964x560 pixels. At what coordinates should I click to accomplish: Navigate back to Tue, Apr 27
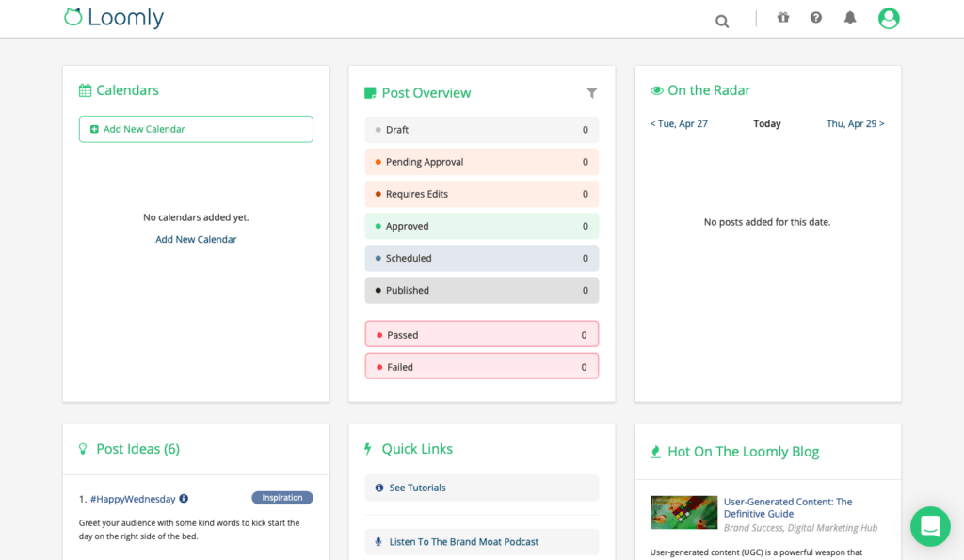tap(679, 123)
